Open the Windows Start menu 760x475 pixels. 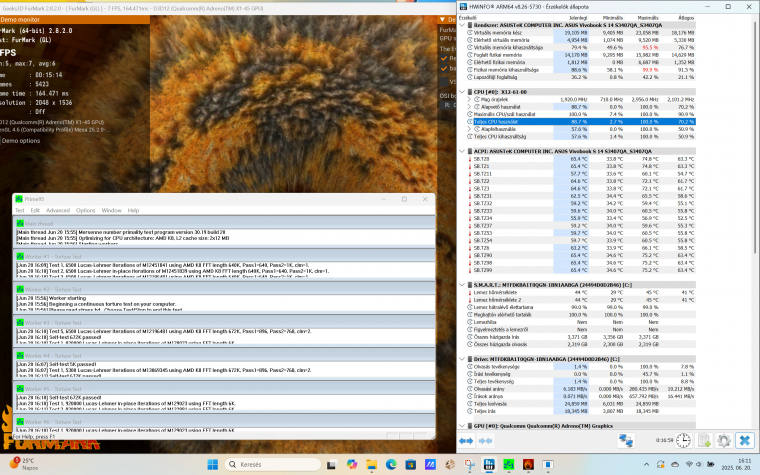212,464
